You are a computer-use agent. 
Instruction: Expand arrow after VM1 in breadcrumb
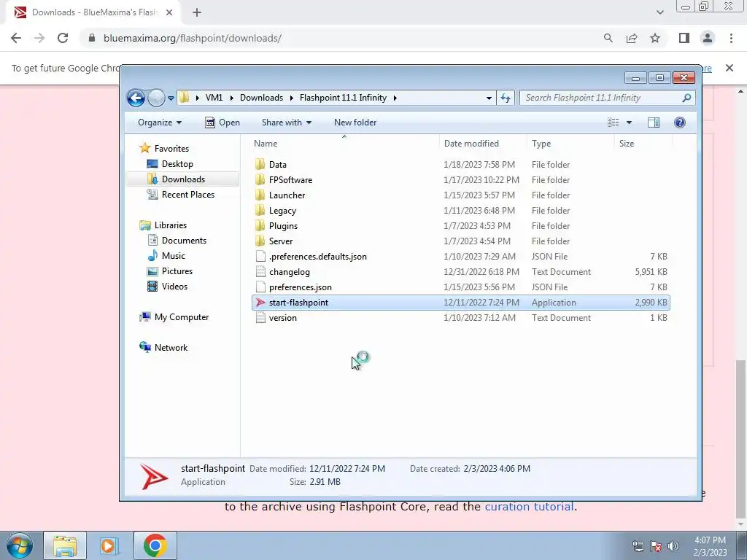point(231,98)
